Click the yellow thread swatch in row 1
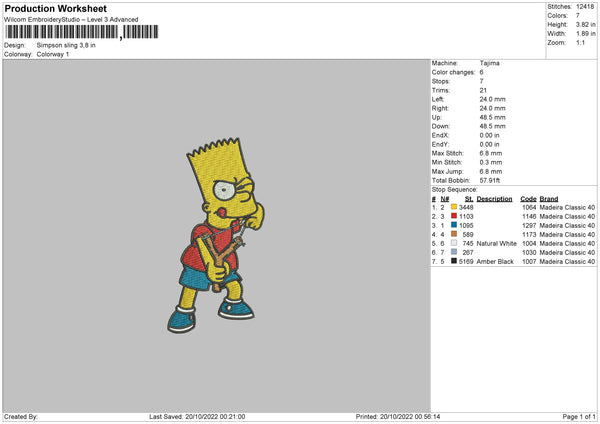600x424 pixels. click(x=454, y=207)
